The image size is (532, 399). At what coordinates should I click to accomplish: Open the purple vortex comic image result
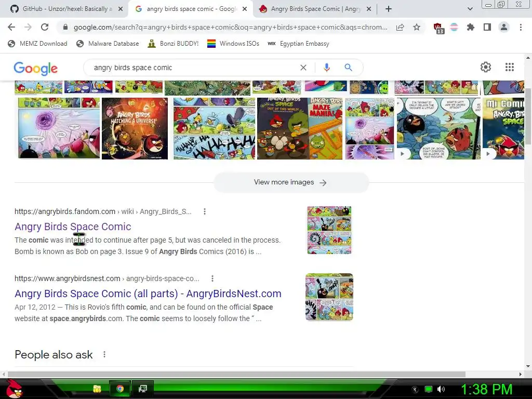click(59, 128)
